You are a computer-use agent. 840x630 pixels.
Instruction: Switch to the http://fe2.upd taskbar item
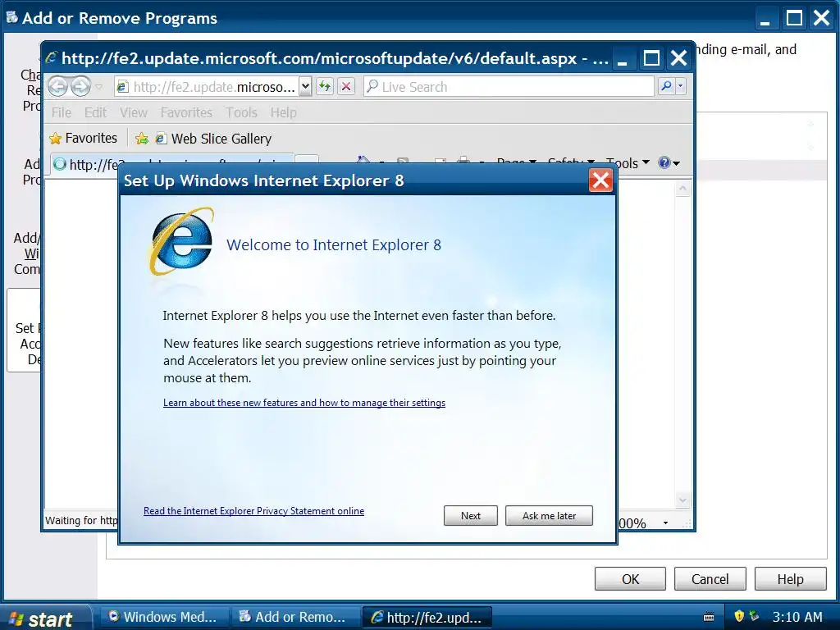point(427,617)
